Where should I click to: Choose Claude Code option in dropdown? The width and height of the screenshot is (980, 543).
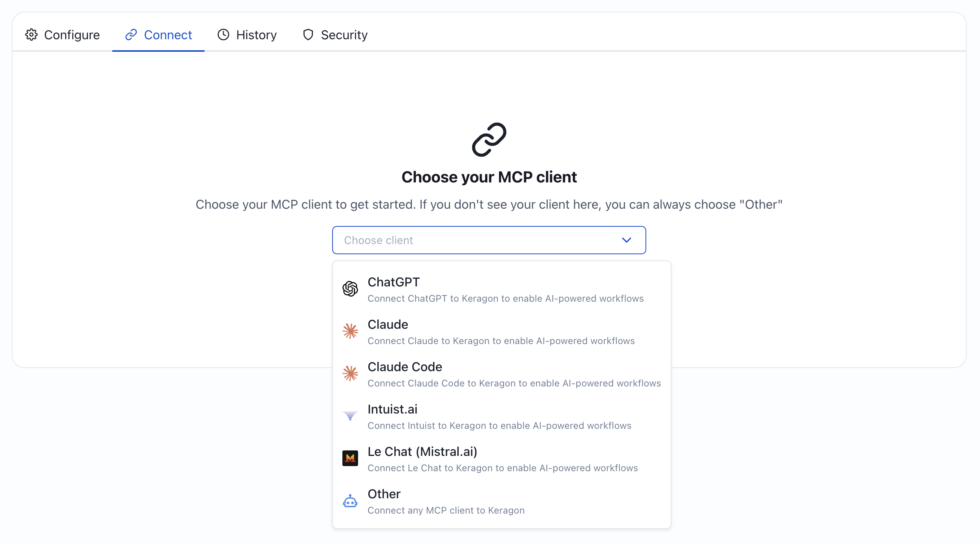pos(502,374)
